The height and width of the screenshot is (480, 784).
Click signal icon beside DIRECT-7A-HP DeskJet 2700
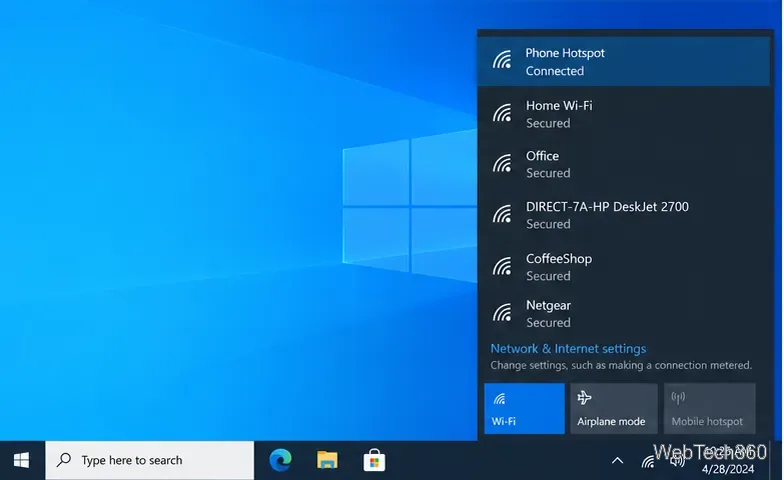click(x=502, y=214)
